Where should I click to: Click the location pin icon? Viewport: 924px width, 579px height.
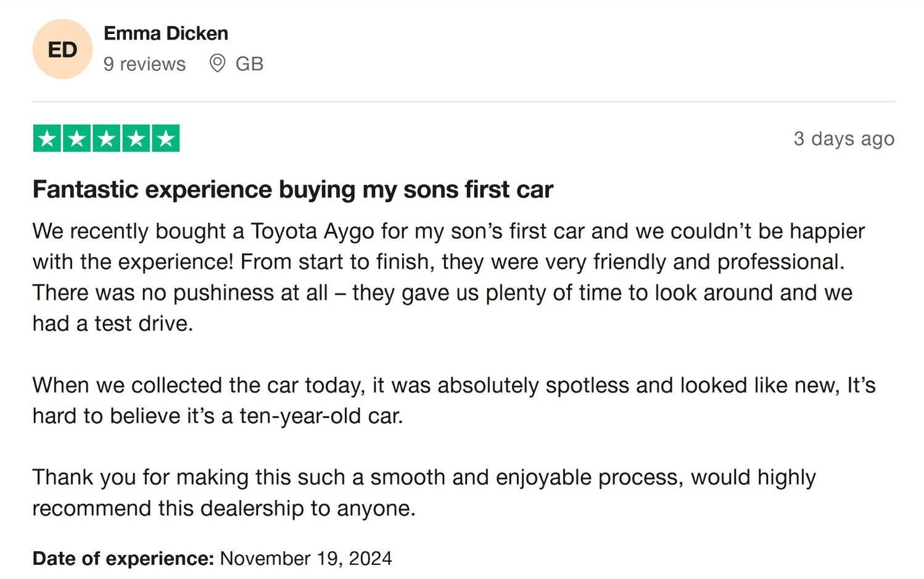point(217,63)
